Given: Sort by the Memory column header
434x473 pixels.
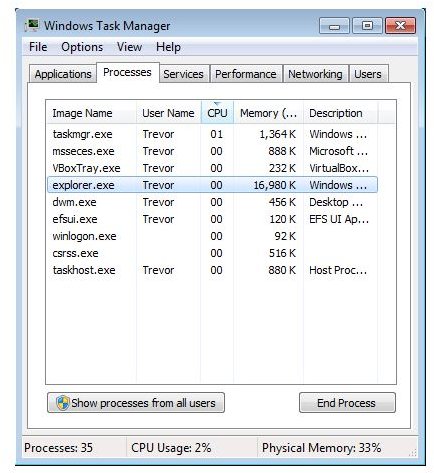Looking at the screenshot, I should point(268,113).
